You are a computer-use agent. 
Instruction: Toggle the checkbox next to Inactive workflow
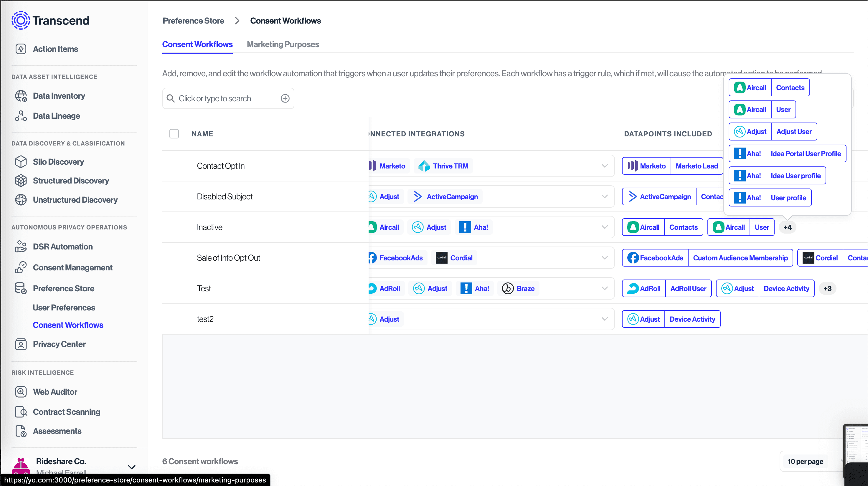click(x=174, y=227)
